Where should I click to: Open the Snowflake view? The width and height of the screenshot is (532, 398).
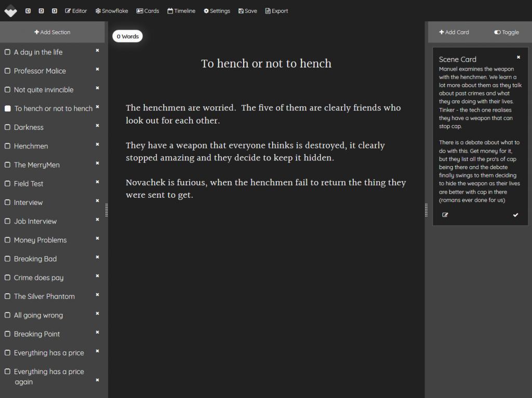111,11
